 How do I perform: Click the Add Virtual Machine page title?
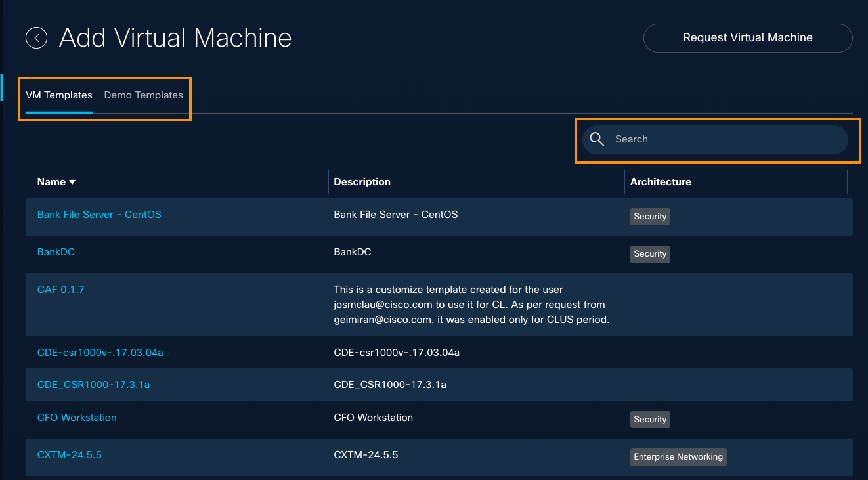[175, 38]
